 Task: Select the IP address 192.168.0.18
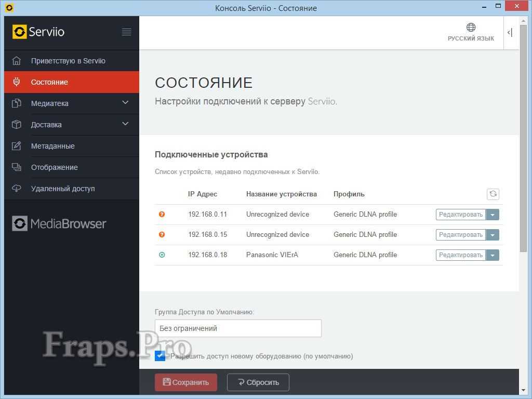pos(208,255)
